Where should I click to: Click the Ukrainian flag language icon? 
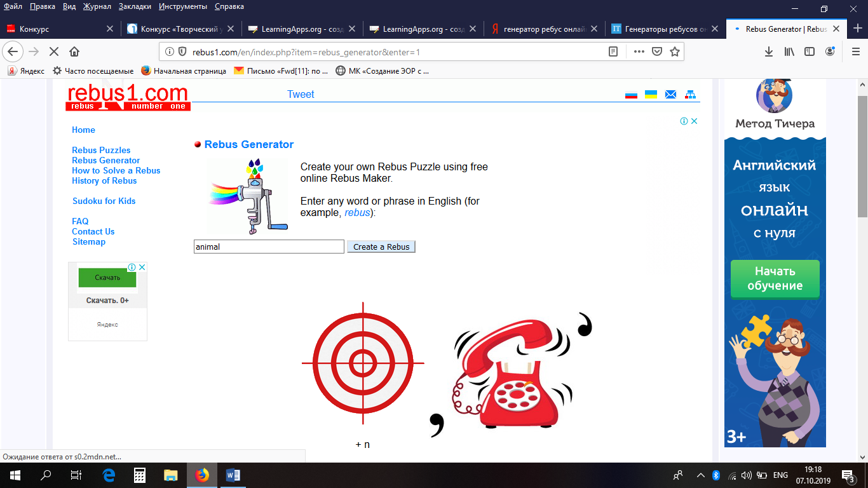(x=651, y=95)
